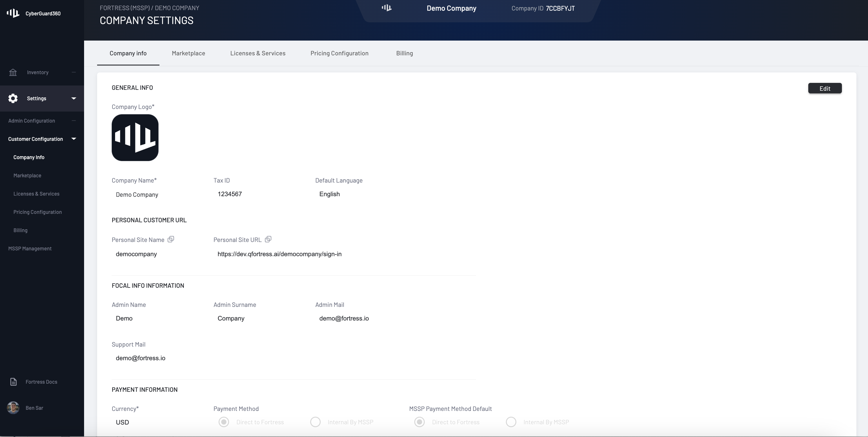Viewport: 868px width, 437px height.
Task: Copy the Personal Site URL
Action: 268,239
